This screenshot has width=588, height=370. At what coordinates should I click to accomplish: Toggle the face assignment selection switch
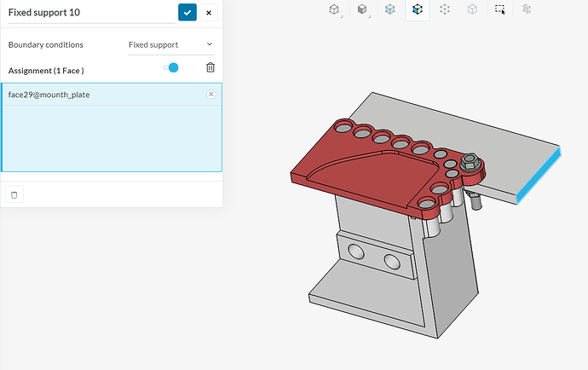170,67
